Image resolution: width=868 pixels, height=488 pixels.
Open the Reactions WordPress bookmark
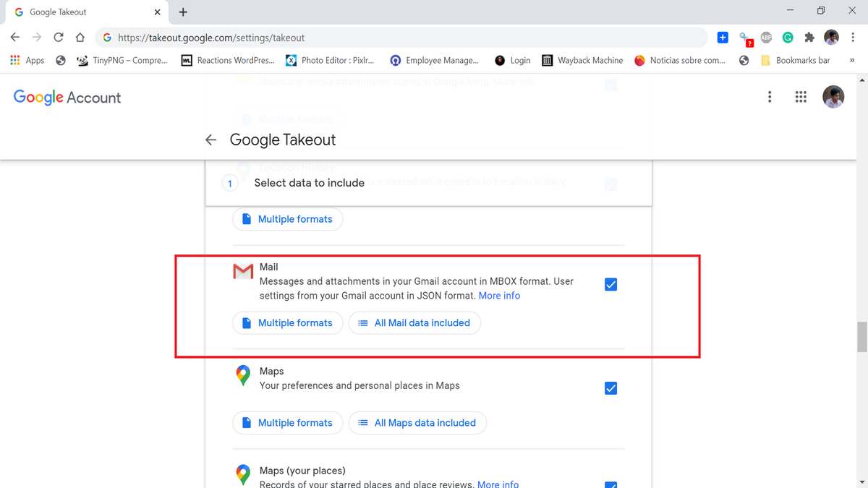point(228,61)
